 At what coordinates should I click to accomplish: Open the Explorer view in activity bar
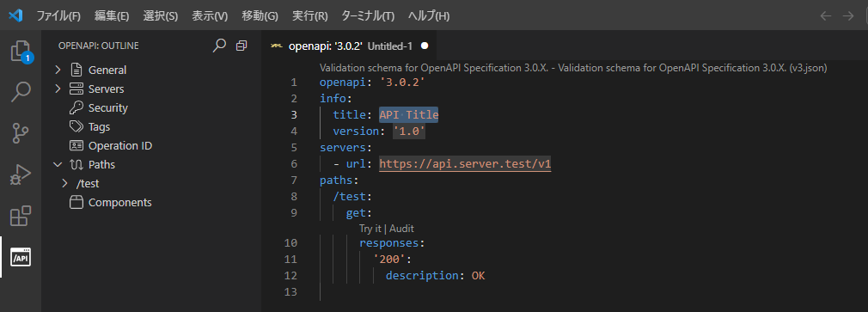point(21,52)
